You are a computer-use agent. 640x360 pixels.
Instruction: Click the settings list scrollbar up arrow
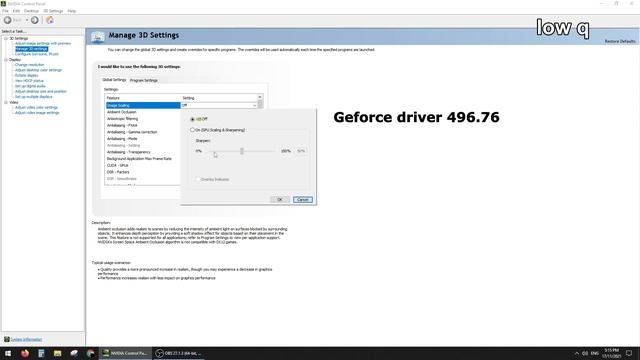[x=260, y=97]
